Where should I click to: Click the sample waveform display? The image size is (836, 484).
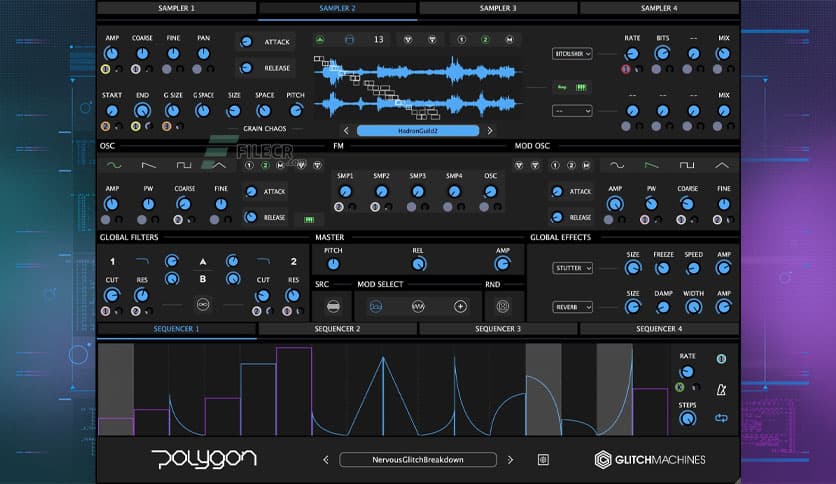point(417,87)
